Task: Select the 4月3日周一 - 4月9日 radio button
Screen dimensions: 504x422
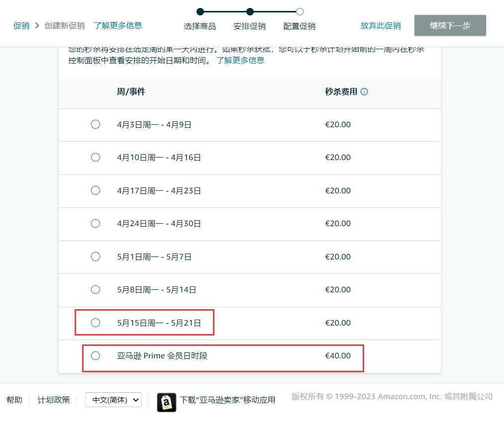Action: [x=96, y=124]
